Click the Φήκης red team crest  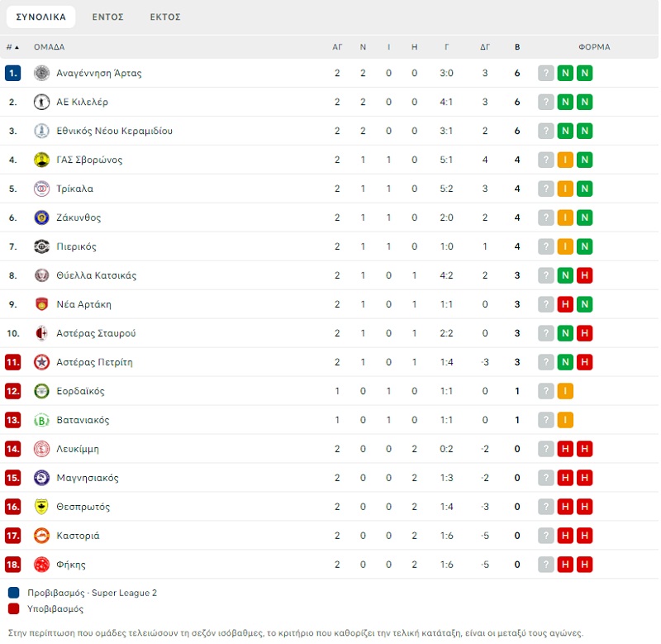[x=41, y=565]
